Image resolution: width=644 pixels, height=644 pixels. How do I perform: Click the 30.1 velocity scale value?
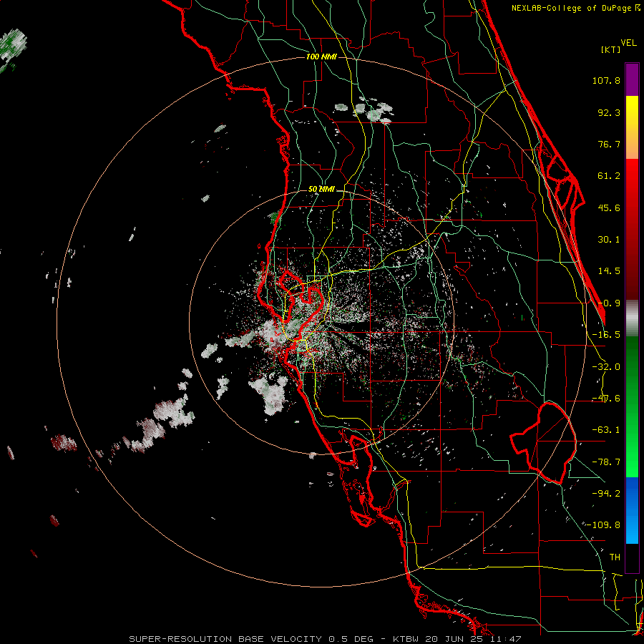pyautogui.click(x=609, y=240)
